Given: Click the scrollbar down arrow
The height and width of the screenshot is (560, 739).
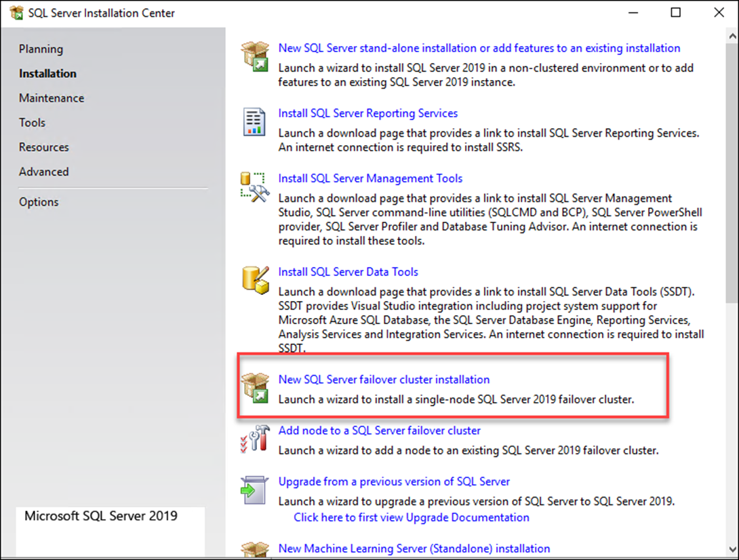Looking at the screenshot, I should (x=732, y=549).
